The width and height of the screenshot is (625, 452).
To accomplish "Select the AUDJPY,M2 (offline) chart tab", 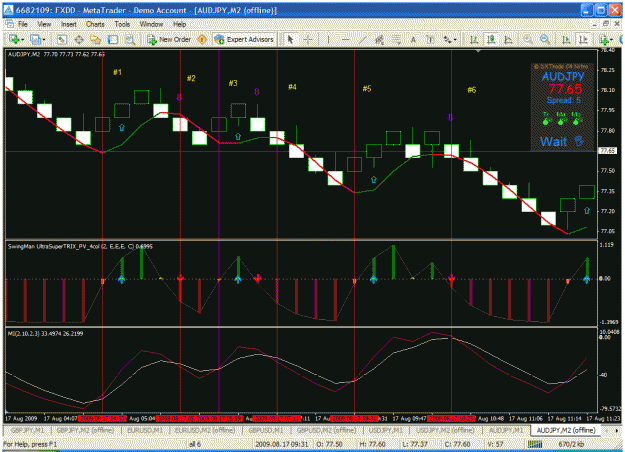I will coord(566,430).
